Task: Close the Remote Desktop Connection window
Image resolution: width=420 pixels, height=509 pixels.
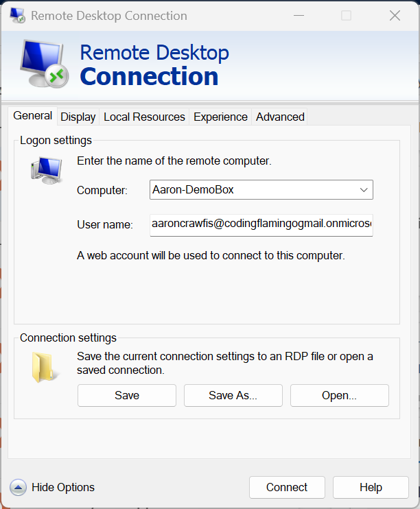Action: pyautogui.click(x=395, y=15)
